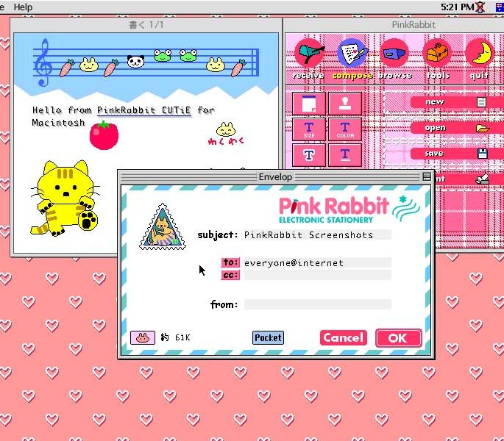
Task: Select the underlined text style tool
Action: 345,155
